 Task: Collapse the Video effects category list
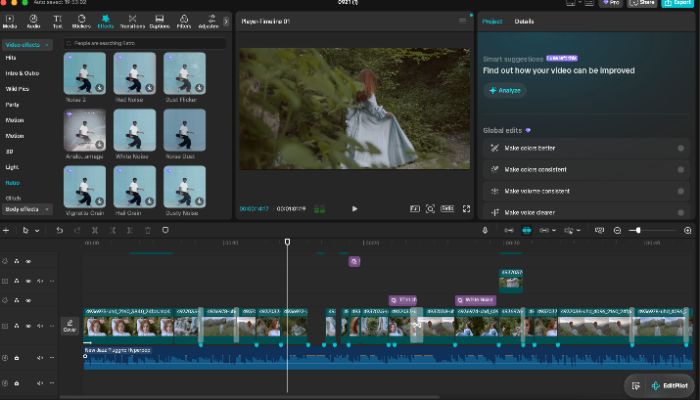click(x=27, y=45)
